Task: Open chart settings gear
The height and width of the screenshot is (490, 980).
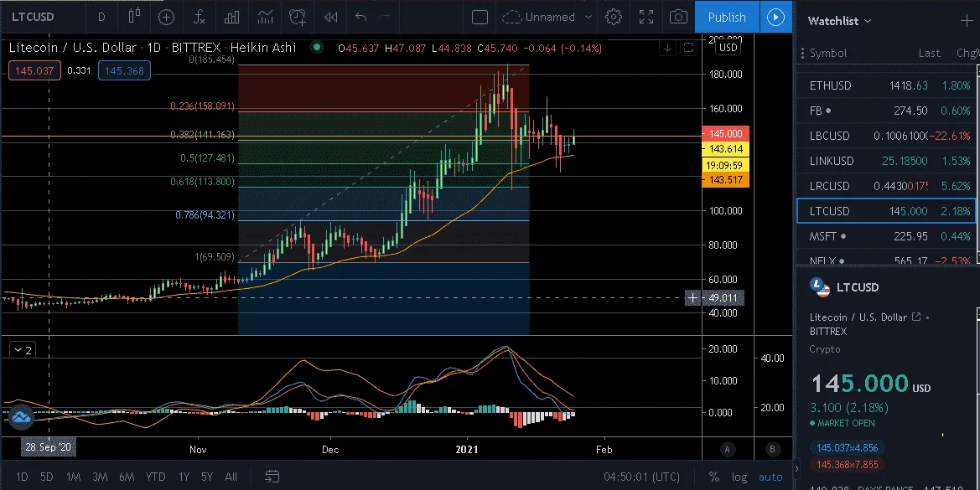Action: [614, 17]
